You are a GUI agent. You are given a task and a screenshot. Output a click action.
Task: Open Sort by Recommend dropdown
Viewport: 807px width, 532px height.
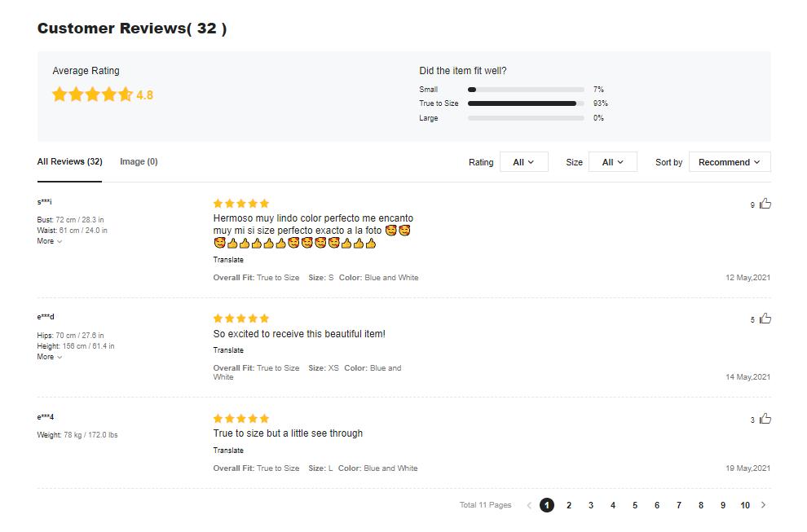pyautogui.click(x=730, y=162)
